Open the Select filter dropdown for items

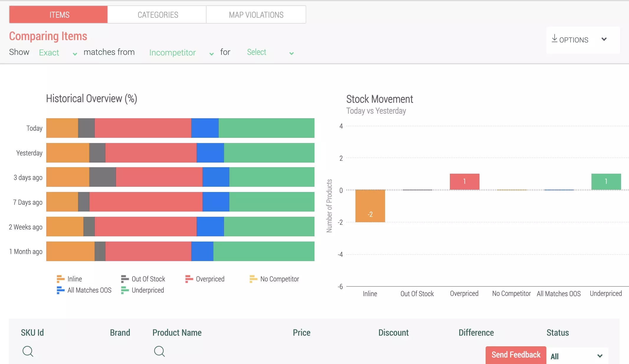pyautogui.click(x=268, y=52)
